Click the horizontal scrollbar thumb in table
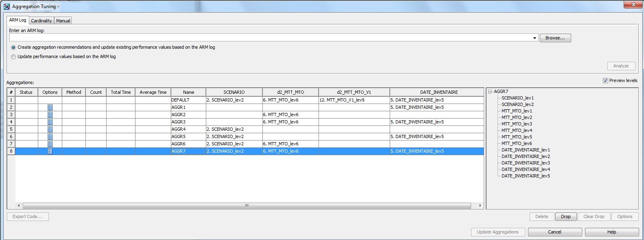 coord(247,206)
